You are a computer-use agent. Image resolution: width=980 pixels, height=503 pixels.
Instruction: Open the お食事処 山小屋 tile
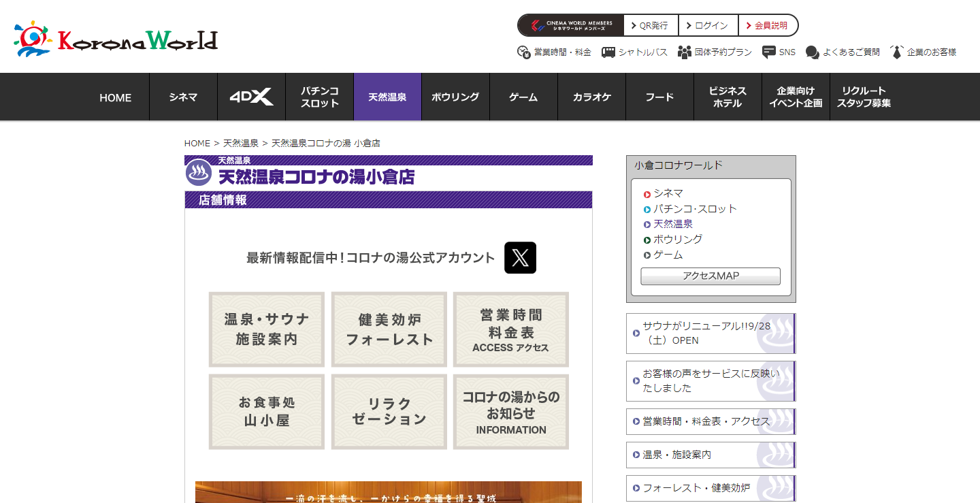(267, 412)
